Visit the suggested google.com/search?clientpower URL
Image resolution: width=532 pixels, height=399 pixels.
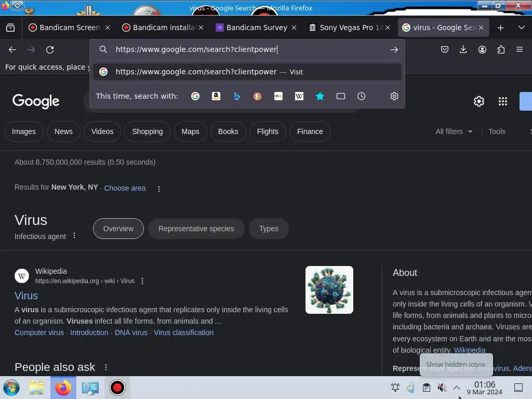247,72
